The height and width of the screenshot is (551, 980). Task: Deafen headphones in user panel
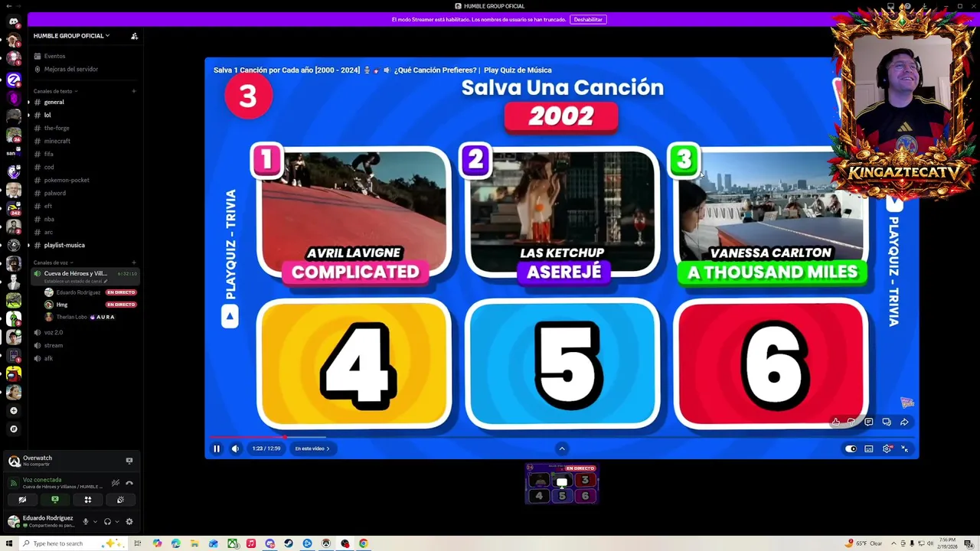(107, 522)
